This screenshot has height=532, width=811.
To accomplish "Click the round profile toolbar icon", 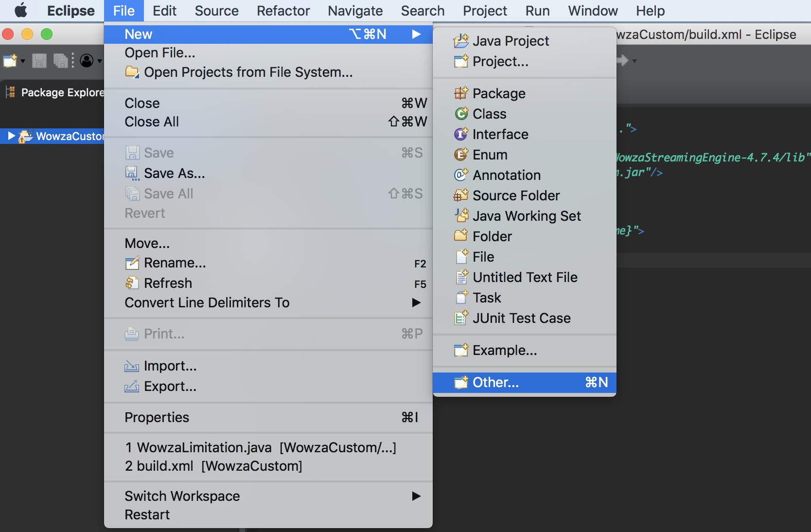I will pos(87,61).
